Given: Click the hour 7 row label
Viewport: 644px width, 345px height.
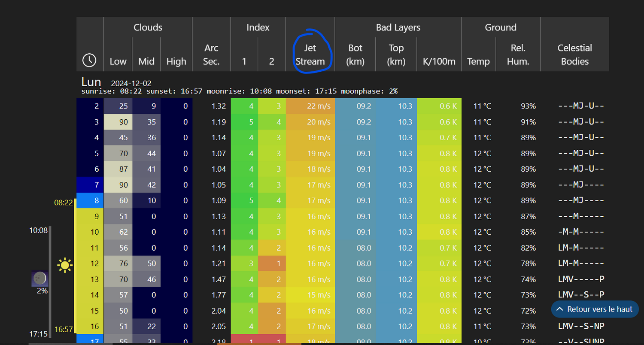Looking at the screenshot, I should (x=90, y=185).
